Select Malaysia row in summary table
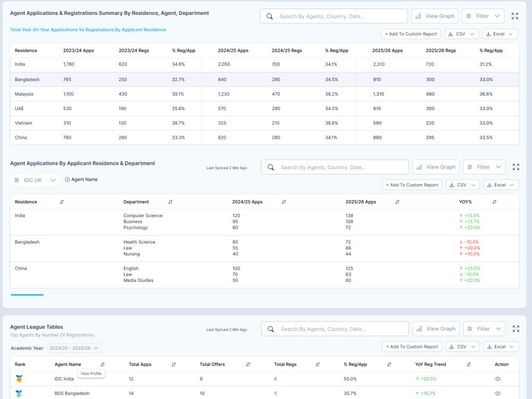Viewport: 532px width, 399px height. point(264,94)
